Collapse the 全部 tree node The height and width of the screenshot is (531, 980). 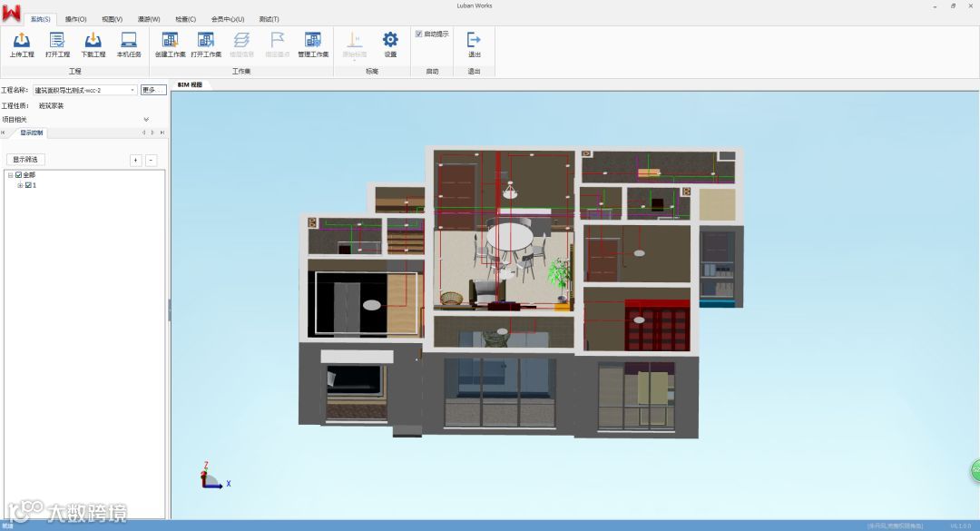(x=10, y=175)
